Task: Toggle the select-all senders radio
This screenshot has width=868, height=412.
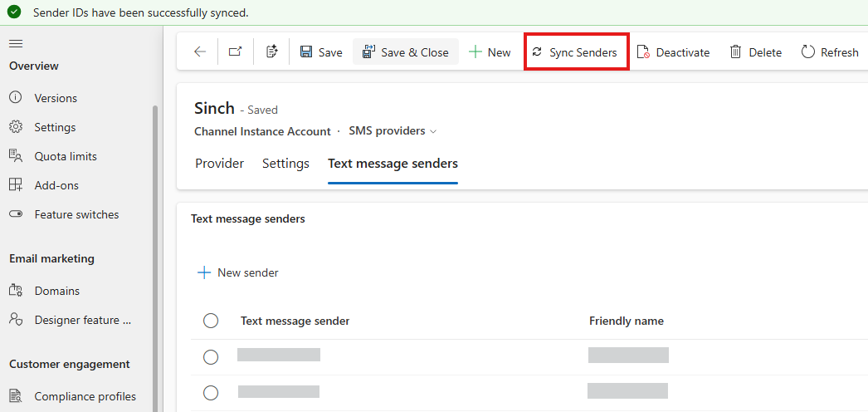Action: [211, 321]
